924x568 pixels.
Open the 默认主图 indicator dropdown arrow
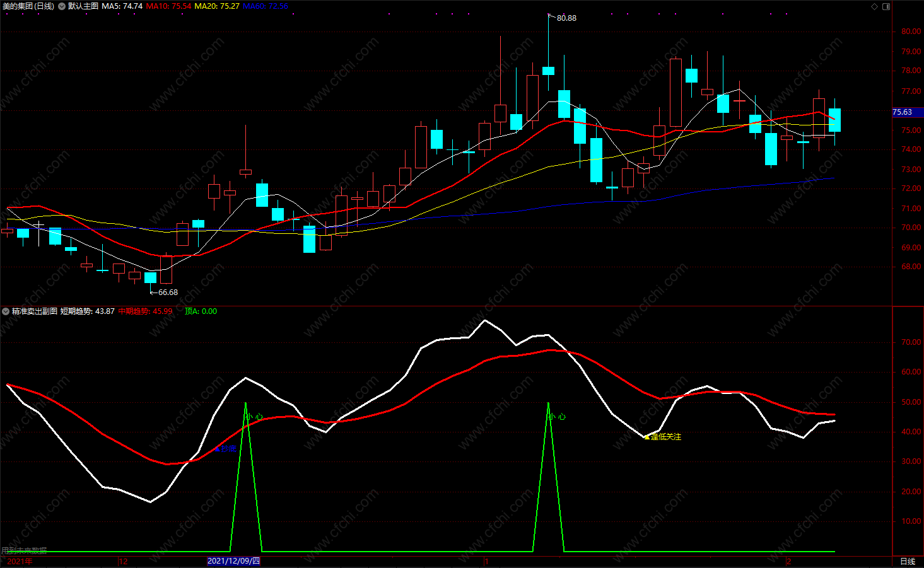click(x=62, y=6)
